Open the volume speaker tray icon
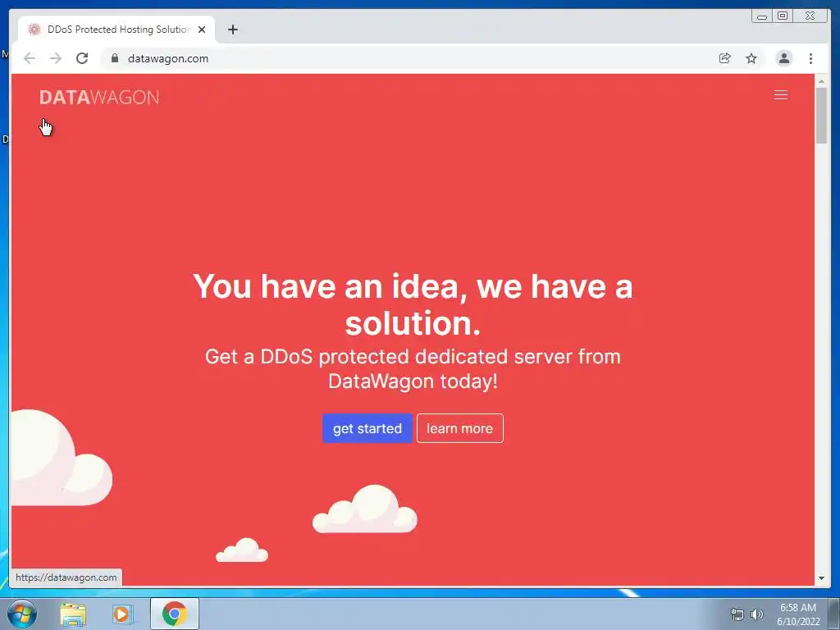This screenshot has height=630, width=840. pyautogui.click(x=756, y=614)
